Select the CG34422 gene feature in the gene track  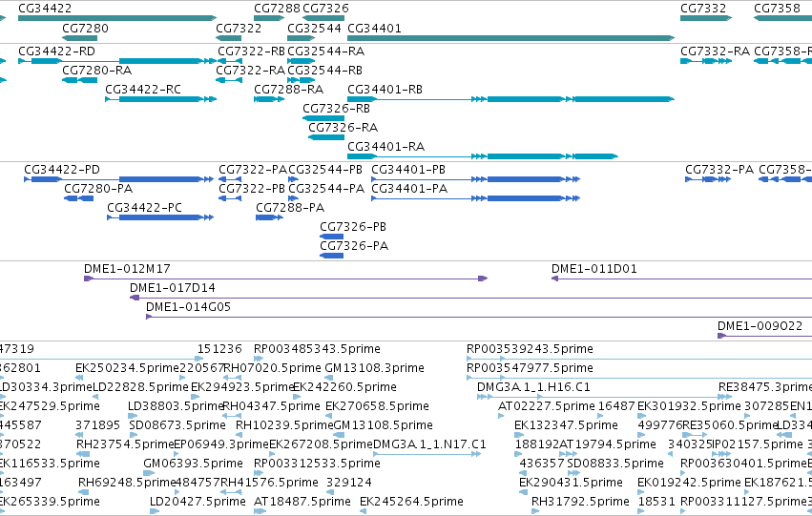117,18
